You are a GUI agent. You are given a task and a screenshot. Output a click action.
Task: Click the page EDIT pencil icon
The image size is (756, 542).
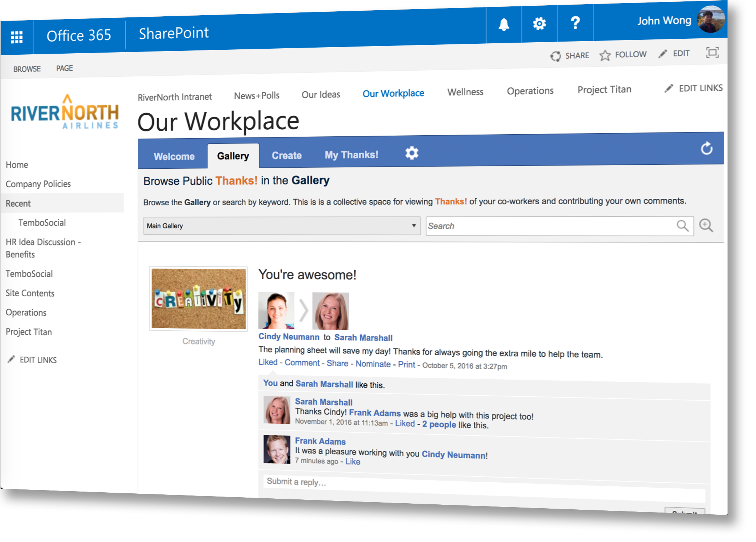[663, 54]
